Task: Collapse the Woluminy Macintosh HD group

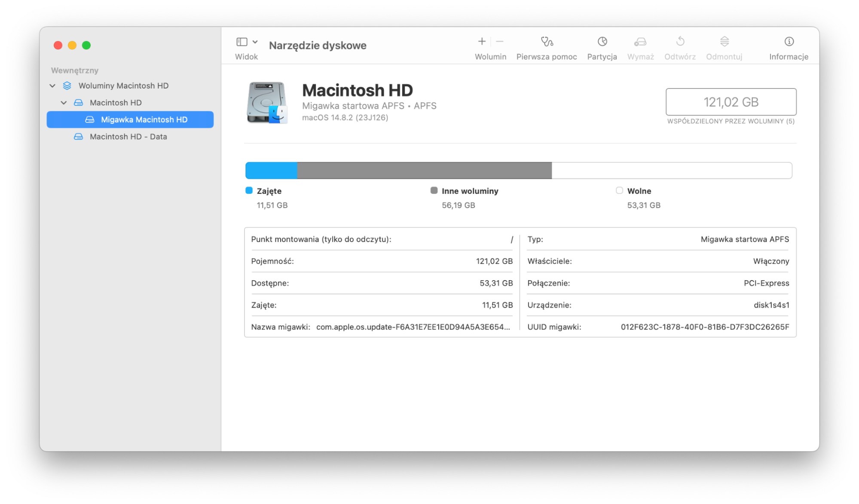Action: coord(52,86)
